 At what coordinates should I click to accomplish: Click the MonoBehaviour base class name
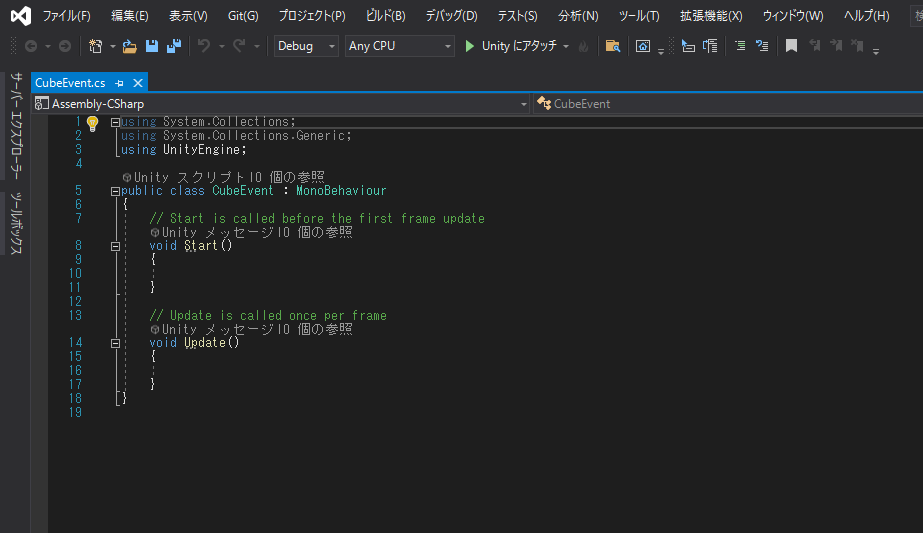(x=341, y=191)
